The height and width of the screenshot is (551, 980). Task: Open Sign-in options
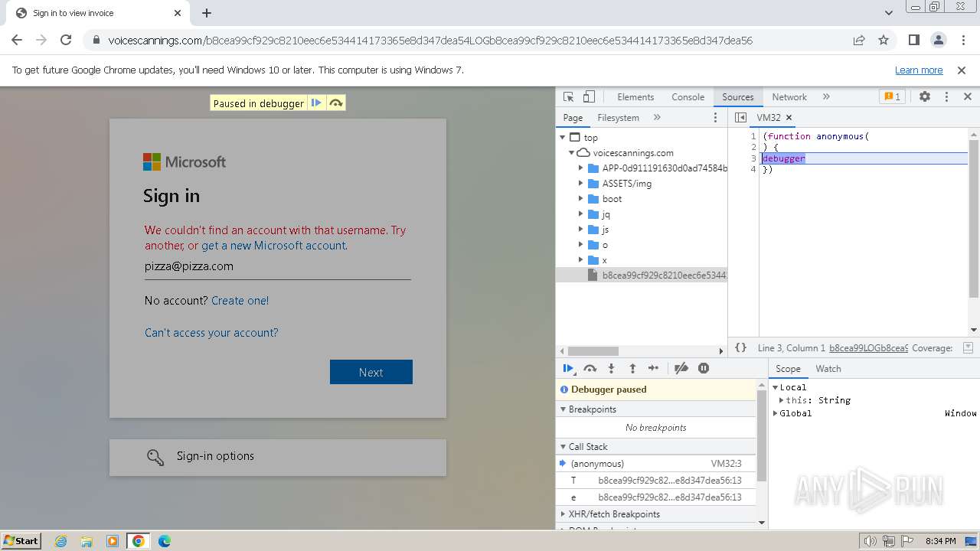click(x=278, y=457)
